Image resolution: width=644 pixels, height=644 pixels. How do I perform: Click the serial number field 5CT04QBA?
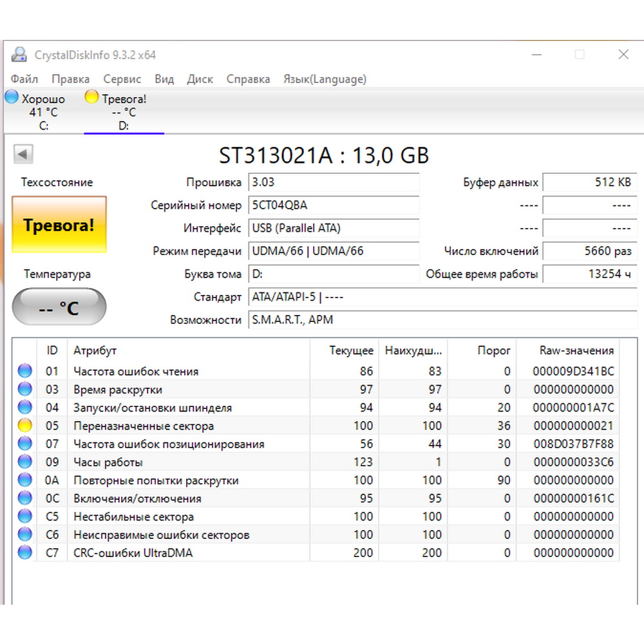click(x=334, y=205)
